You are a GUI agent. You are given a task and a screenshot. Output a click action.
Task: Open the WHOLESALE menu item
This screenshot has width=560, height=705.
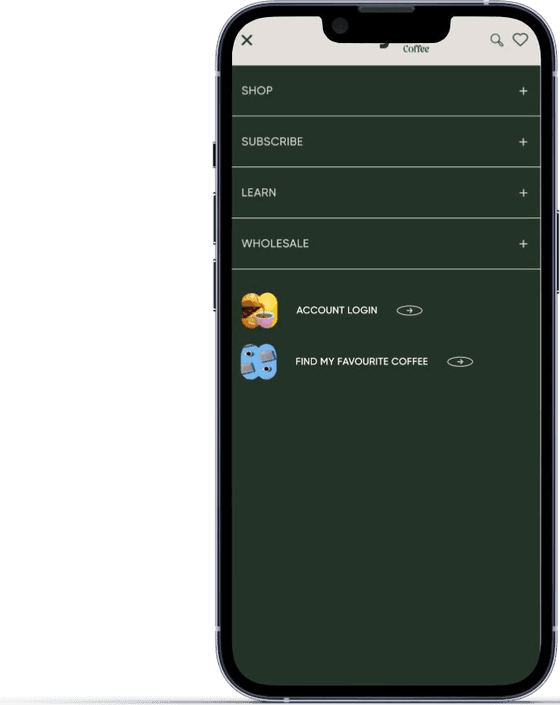(386, 243)
